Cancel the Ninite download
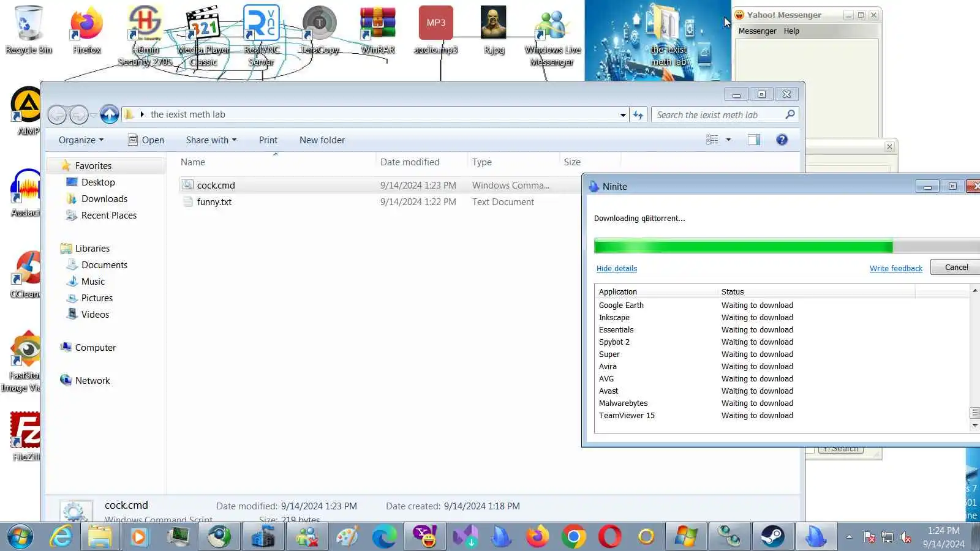Image resolution: width=980 pixels, height=551 pixels. click(956, 267)
